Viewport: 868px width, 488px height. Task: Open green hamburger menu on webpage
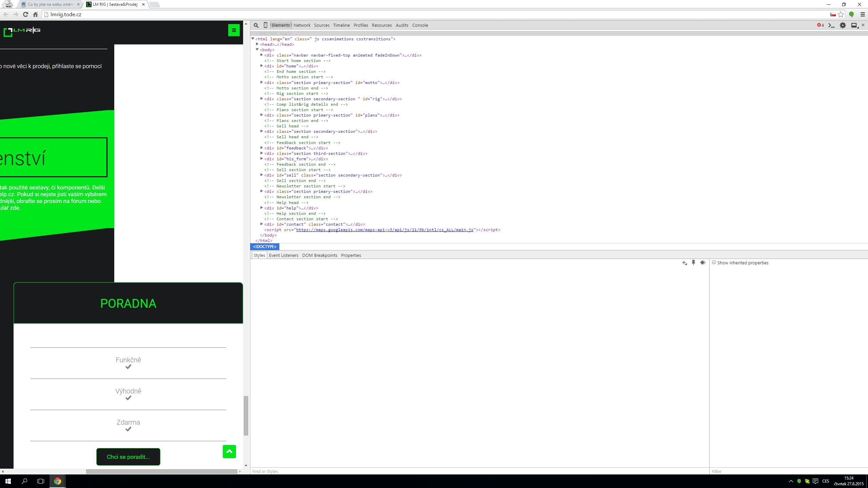click(234, 30)
